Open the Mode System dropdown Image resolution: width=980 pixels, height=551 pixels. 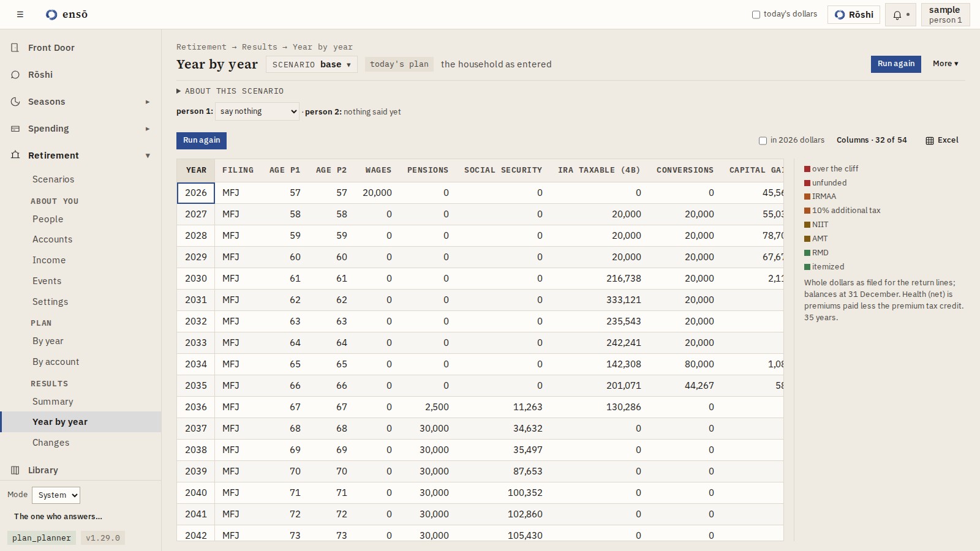[x=56, y=495]
